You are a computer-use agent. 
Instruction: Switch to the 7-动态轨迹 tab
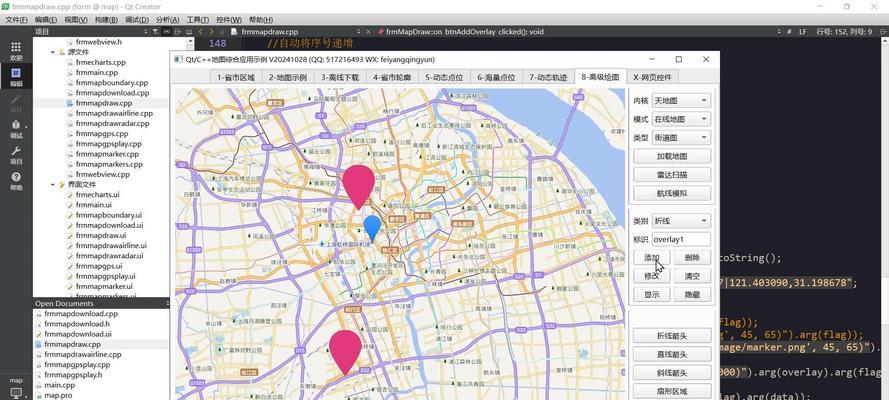coord(548,78)
